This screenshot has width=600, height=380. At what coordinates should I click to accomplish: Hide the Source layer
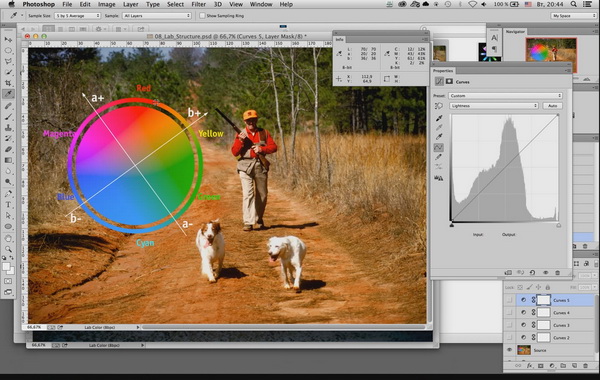click(x=509, y=350)
